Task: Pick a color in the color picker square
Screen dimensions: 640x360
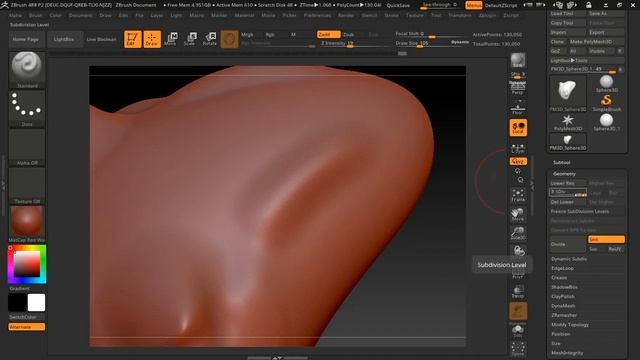Action: tap(27, 263)
